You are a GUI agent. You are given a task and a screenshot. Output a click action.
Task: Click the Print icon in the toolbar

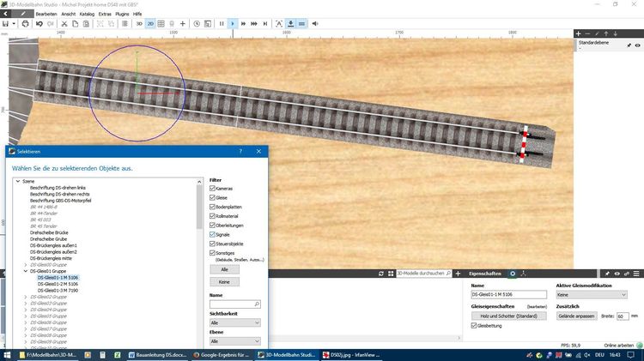(x=26, y=24)
